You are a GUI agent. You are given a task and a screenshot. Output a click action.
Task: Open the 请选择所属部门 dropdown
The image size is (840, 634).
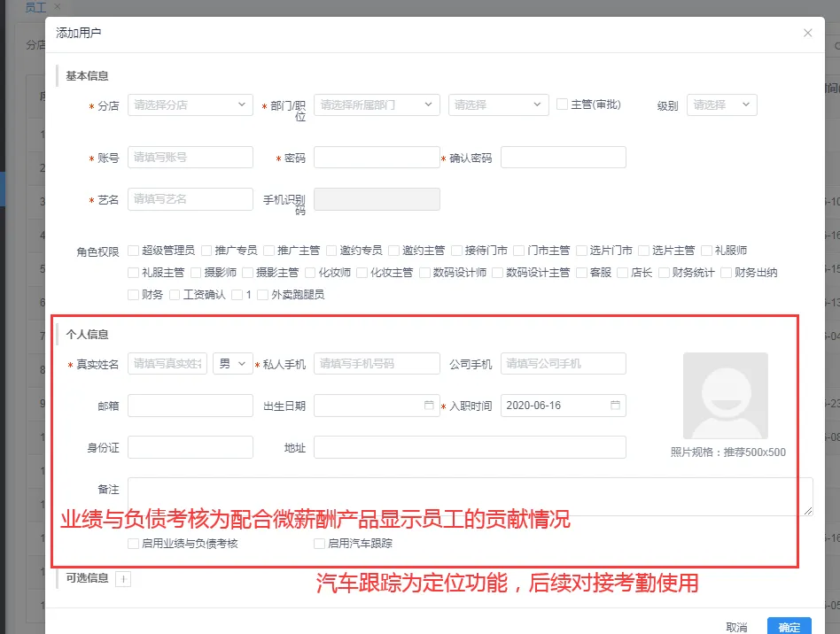click(x=377, y=104)
